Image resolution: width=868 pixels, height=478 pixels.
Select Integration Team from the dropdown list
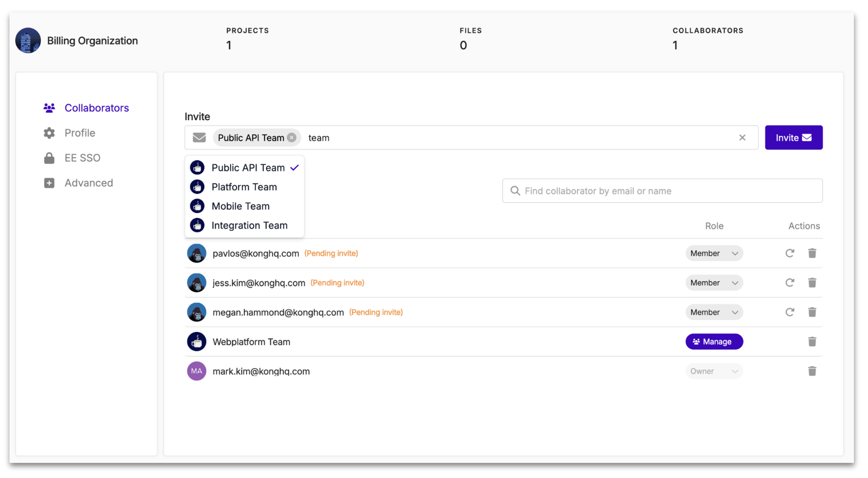pos(249,225)
